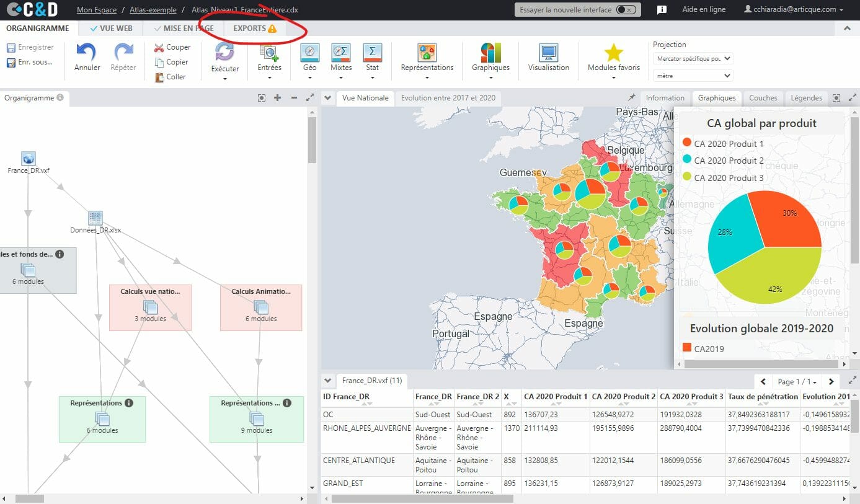
Task: Open the Mercator projection dropdown
Action: tap(693, 58)
